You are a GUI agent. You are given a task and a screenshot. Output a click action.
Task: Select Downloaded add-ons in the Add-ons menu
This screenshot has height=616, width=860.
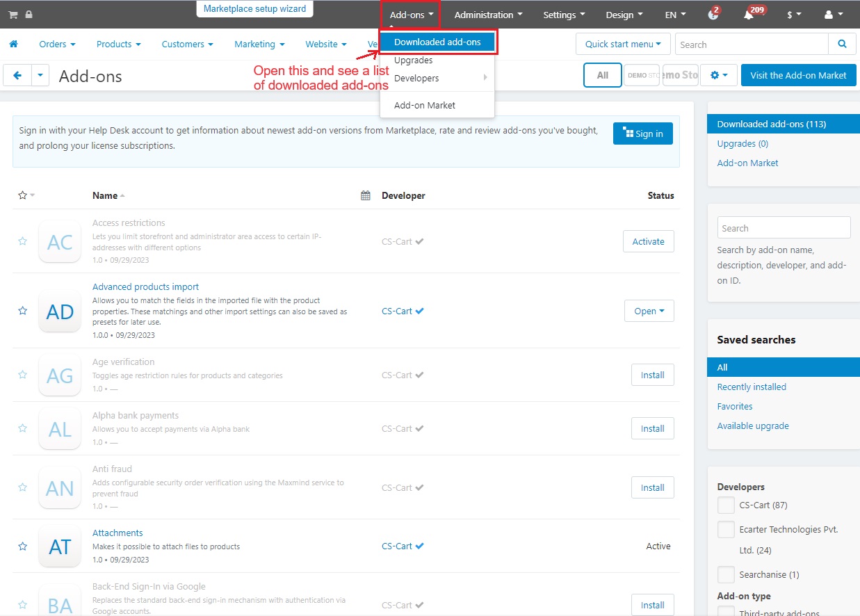(x=437, y=42)
